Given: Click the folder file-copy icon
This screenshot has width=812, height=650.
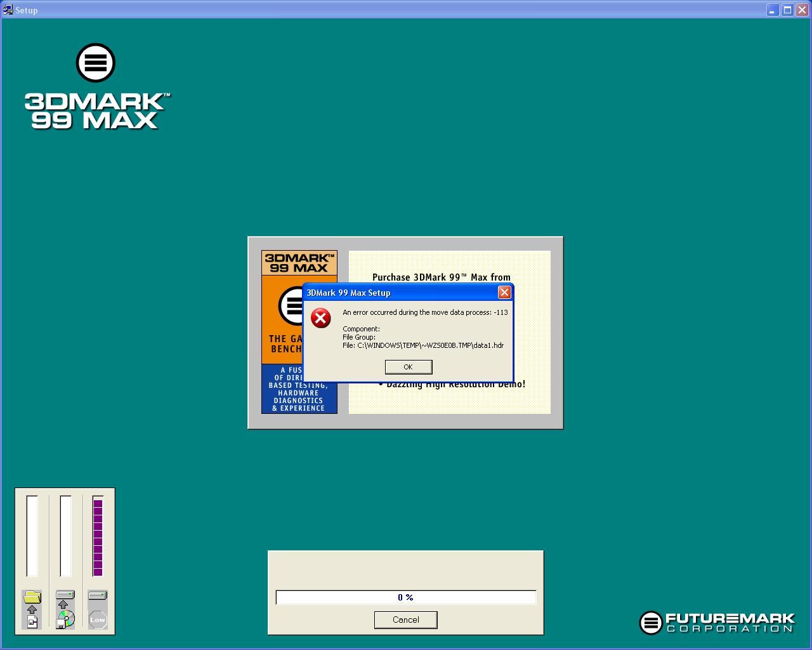Looking at the screenshot, I should pos(32,609).
